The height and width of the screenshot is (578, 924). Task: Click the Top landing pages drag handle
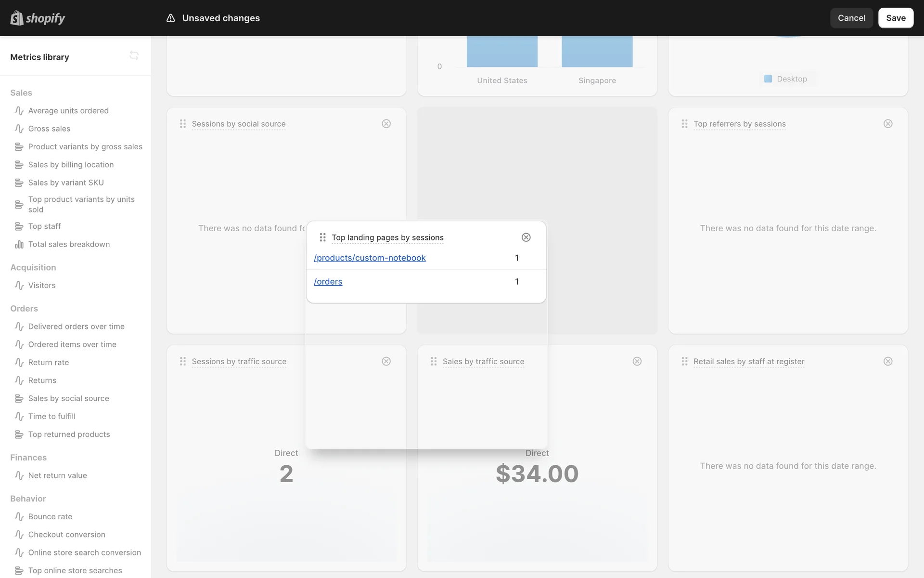pos(322,237)
